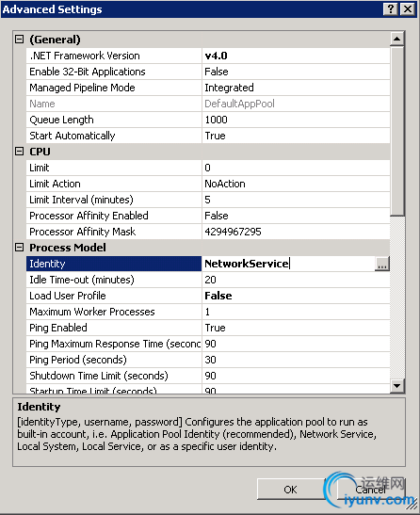Click the DefaultAppPool value
This screenshot has width=420, height=515.
(239, 104)
